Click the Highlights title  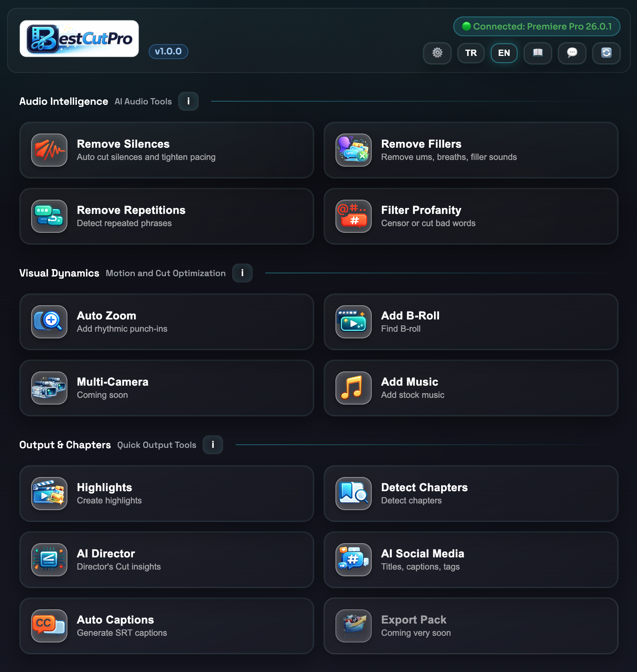[104, 487]
